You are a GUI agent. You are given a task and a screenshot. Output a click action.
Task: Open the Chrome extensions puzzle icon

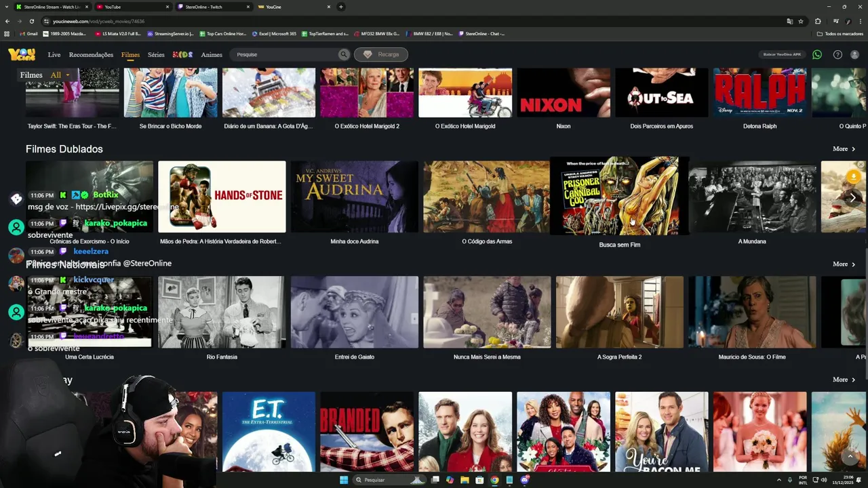[x=818, y=21]
